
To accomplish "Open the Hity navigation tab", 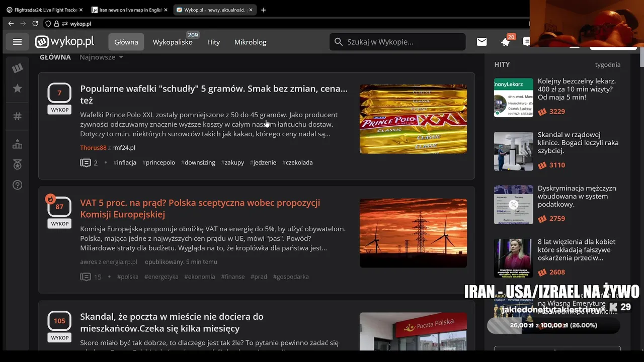I will pyautogui.click(x=213, y=42).
